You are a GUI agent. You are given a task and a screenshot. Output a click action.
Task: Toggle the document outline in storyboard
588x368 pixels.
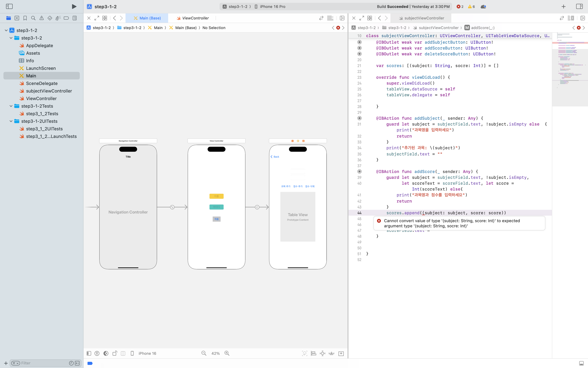click(89, 353)
